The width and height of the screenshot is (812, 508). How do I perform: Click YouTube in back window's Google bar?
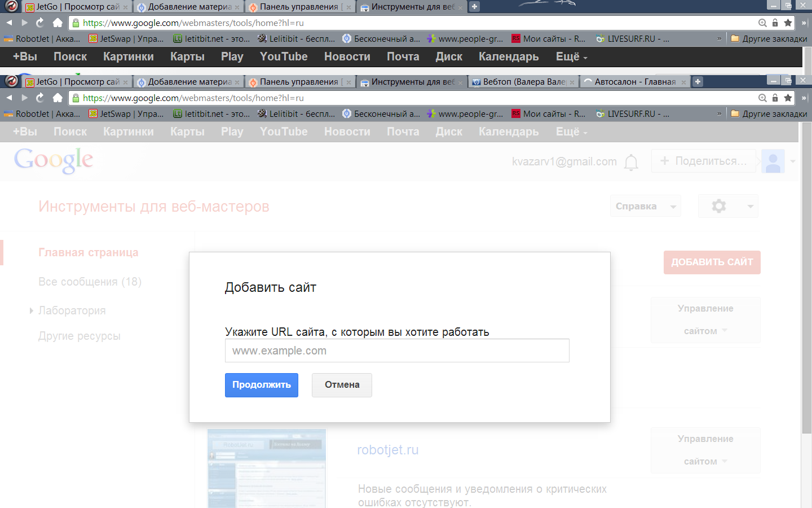click(x=284, y=56)
